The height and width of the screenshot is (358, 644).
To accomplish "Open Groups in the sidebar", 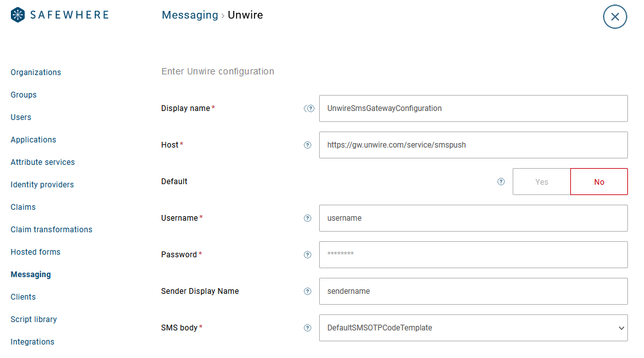I will click(24, 95).
